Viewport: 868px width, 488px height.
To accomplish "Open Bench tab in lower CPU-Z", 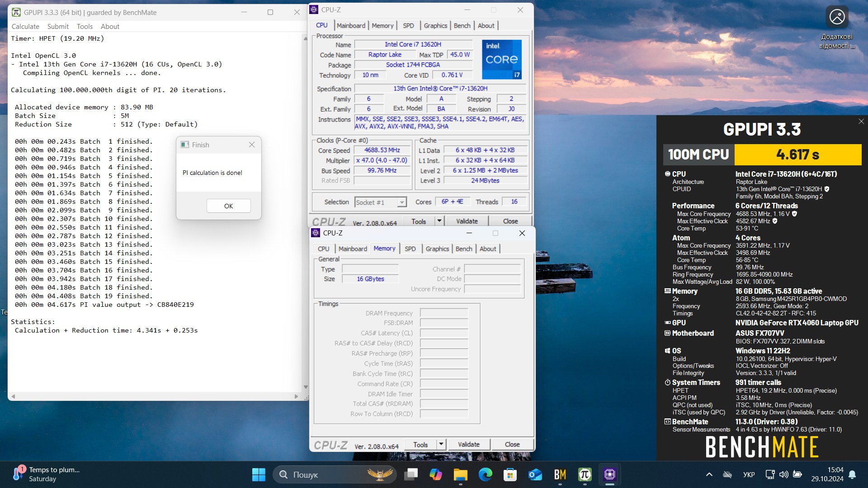I will click(464, 249).
